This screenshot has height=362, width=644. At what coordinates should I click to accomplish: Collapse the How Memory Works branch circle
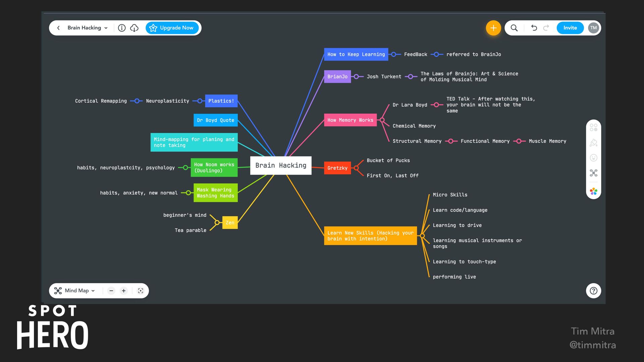pyautogui.click(x=382, y=120)
